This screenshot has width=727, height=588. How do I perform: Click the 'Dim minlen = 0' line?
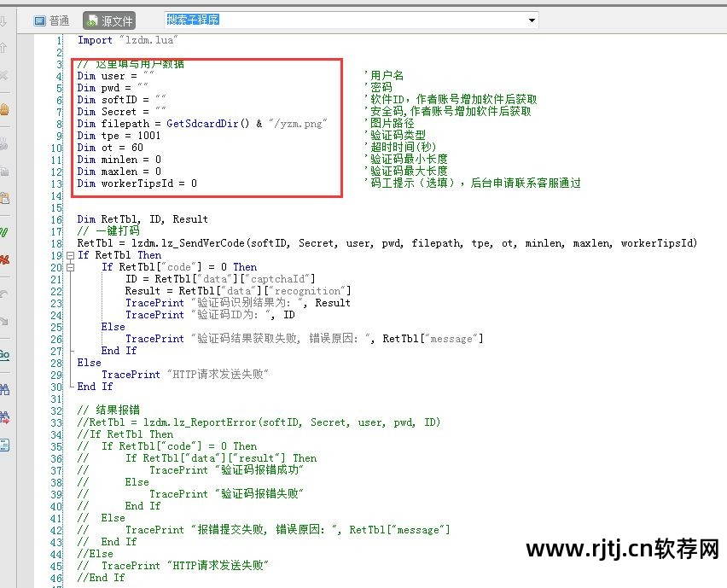tap(119, 160)
